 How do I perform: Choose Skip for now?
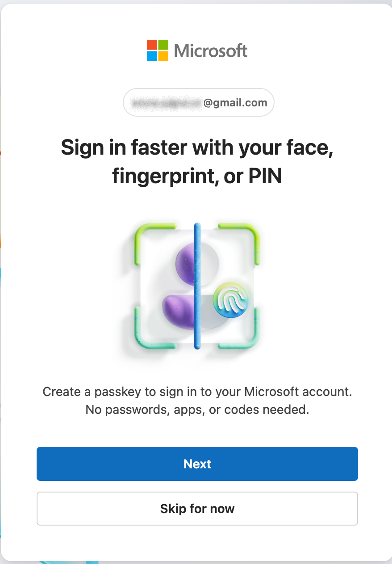click(197, 509)
